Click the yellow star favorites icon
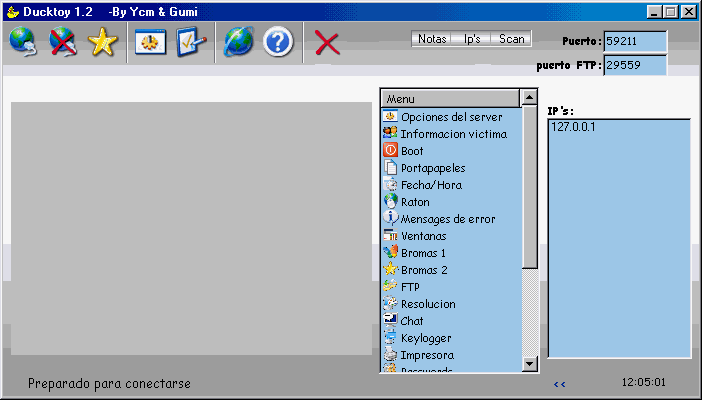 pos(102,43)
